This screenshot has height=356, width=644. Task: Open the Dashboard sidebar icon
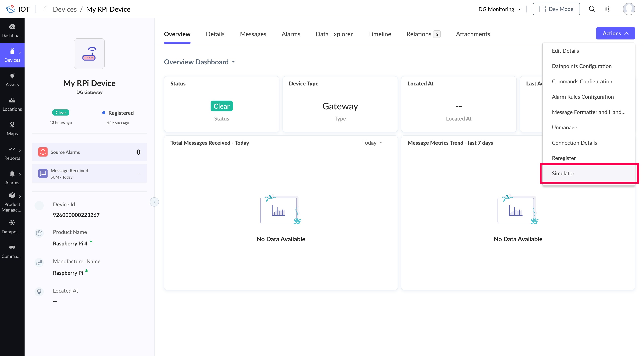[12, 27]
